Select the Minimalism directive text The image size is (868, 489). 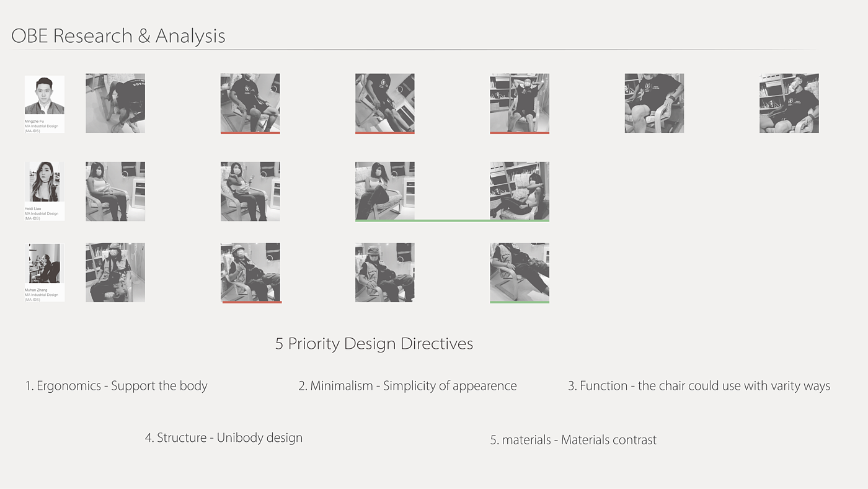pyautogui.click(x=407, y=386)
